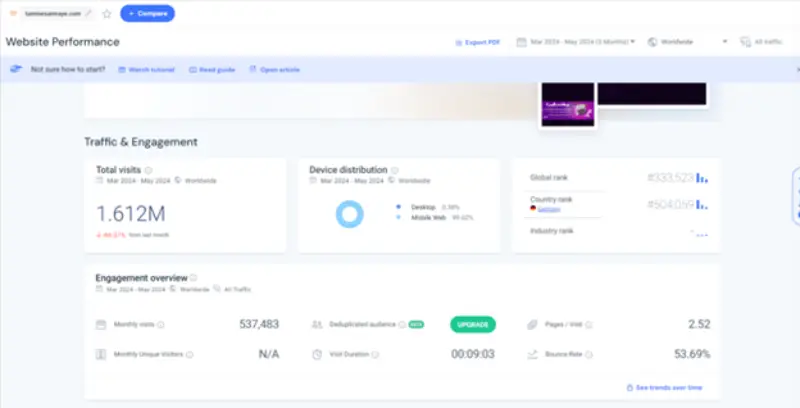This screenshot has width=800, height=408.
Task: Click the Pages / Visit info icon
Action: click(x=589, y=324)
